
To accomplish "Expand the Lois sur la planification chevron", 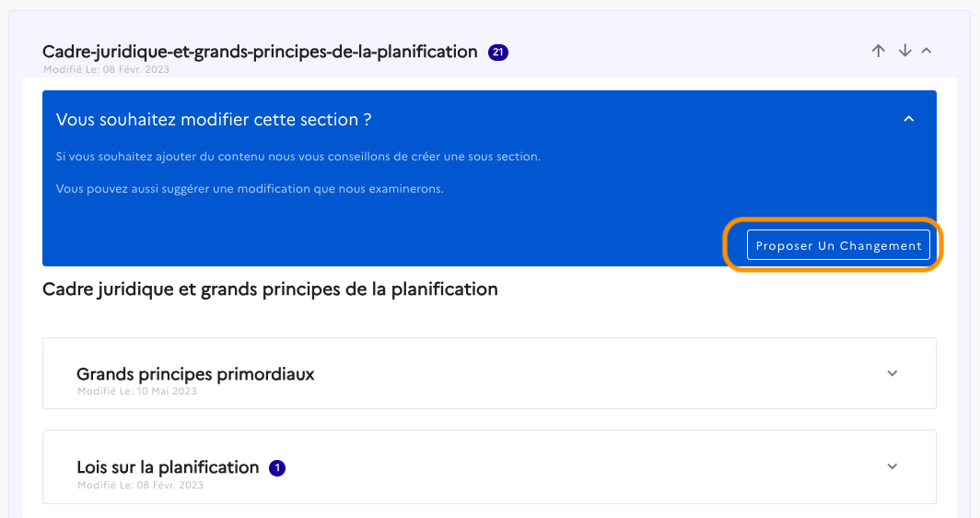I will pos(892,466).
